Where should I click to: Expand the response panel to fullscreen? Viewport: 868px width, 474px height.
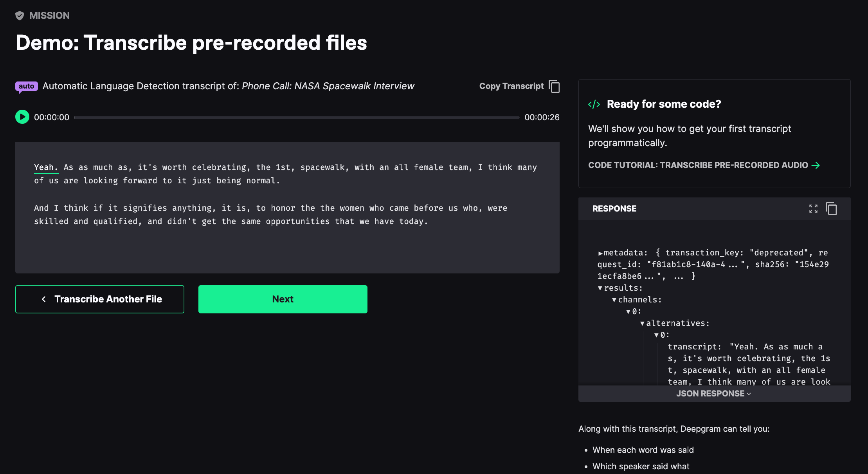pos(813,209)
